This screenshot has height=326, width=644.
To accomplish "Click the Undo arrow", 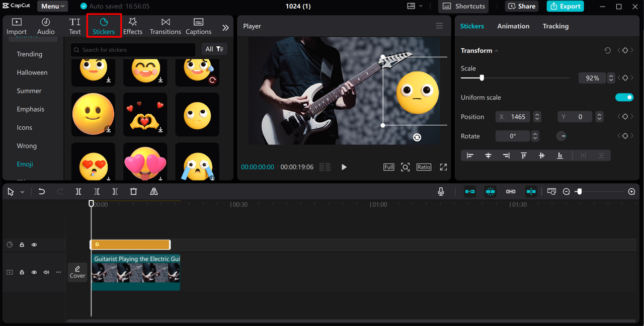I will 42,192.
